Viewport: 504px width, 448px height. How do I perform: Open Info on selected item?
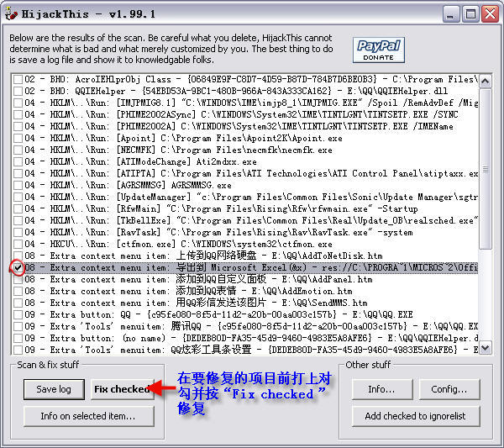(x=88, y=416)
